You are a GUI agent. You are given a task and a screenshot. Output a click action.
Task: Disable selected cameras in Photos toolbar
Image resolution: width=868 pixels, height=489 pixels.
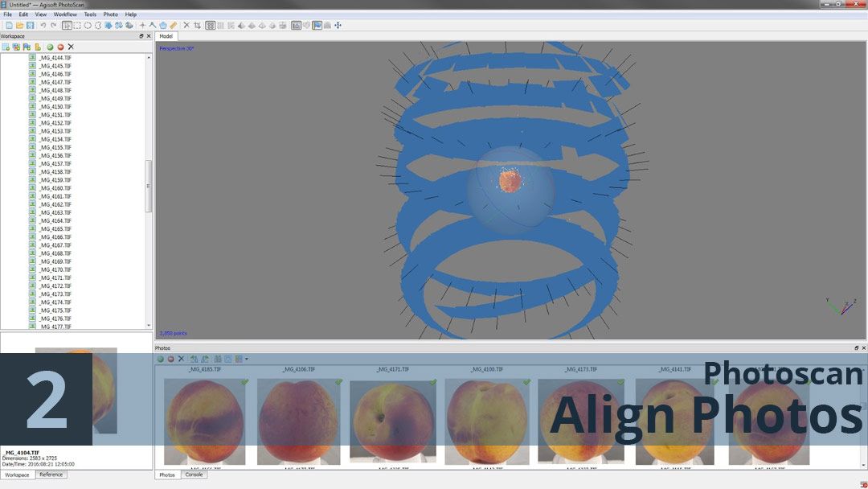[170, 359]
